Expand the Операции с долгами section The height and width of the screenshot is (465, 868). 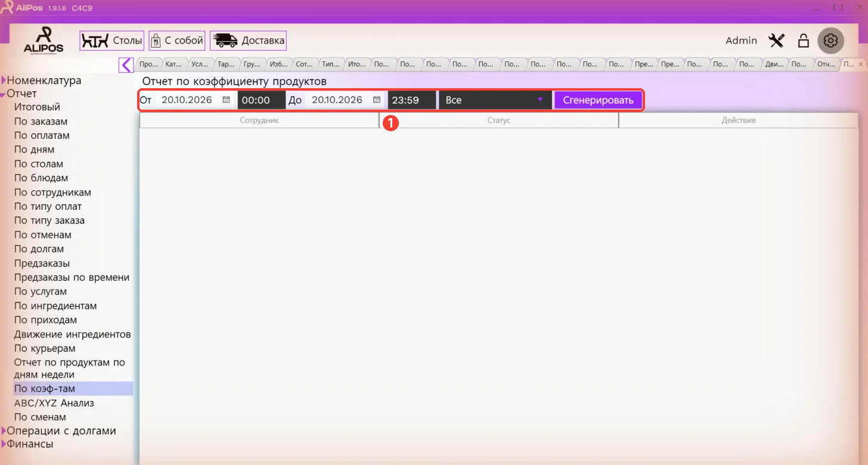4,431
